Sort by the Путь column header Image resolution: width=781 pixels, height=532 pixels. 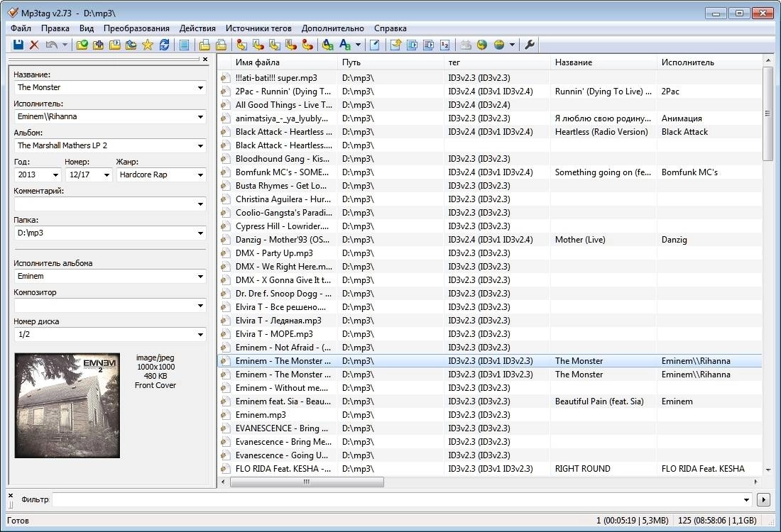point(390,62)
